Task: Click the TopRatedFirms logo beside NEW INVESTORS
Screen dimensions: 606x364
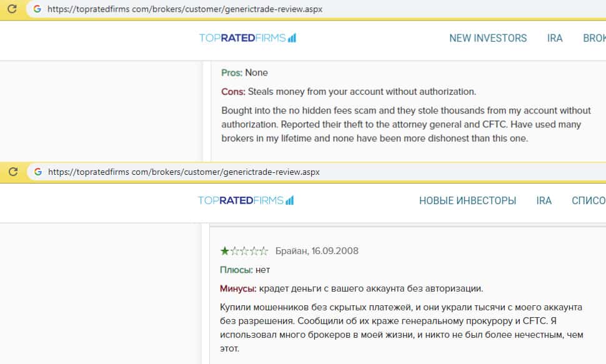Action: (247, 38)
